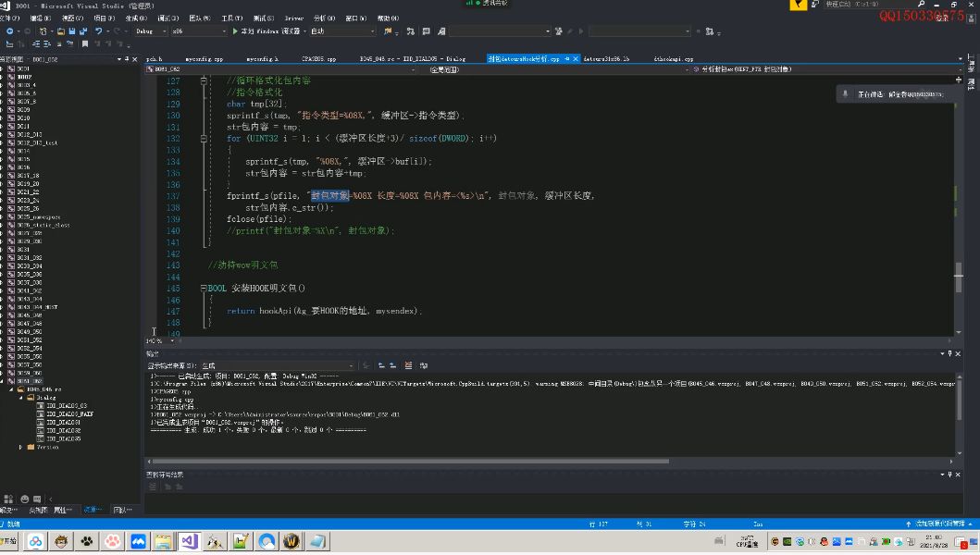Open the output source dropdown showing 生成
Viewport: 980px width, 555px height.
(277, 365)
